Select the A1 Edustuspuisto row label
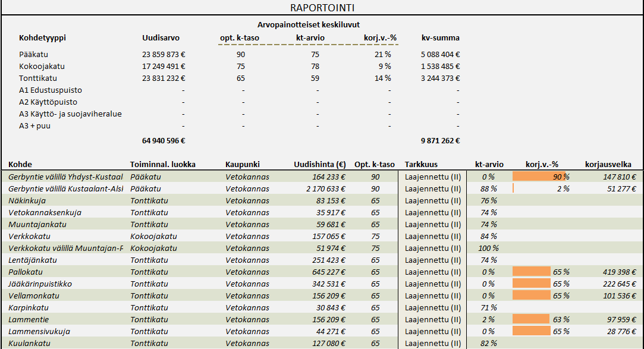 [50, 90]
